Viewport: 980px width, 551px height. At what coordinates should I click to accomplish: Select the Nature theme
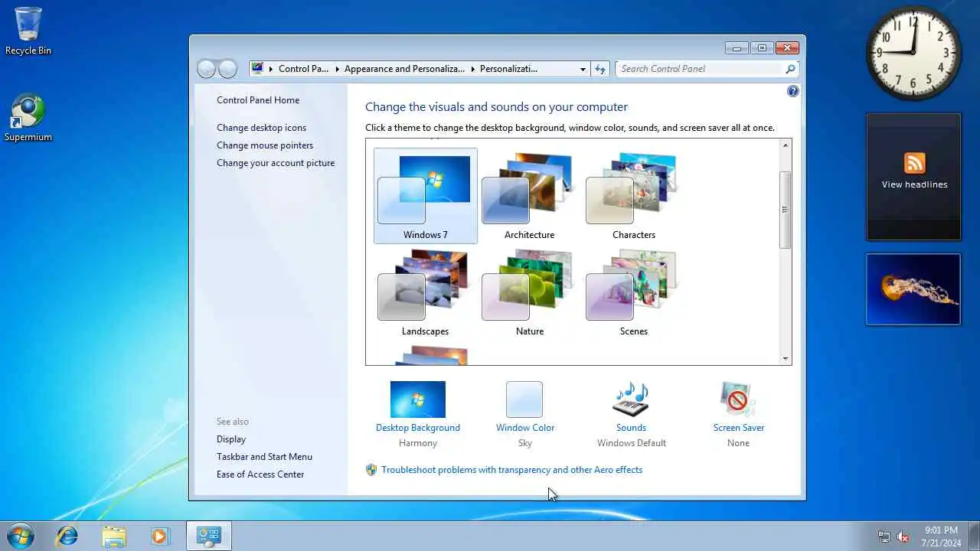pos(529,292)
